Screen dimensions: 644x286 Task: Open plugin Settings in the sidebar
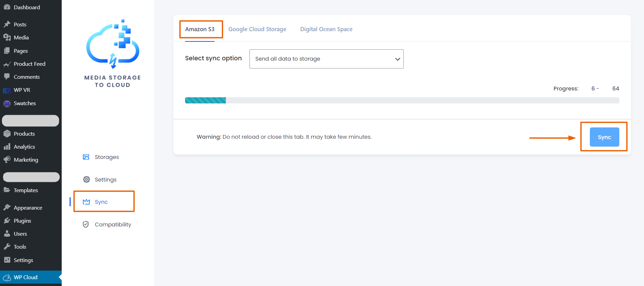(x=106, y=179)
